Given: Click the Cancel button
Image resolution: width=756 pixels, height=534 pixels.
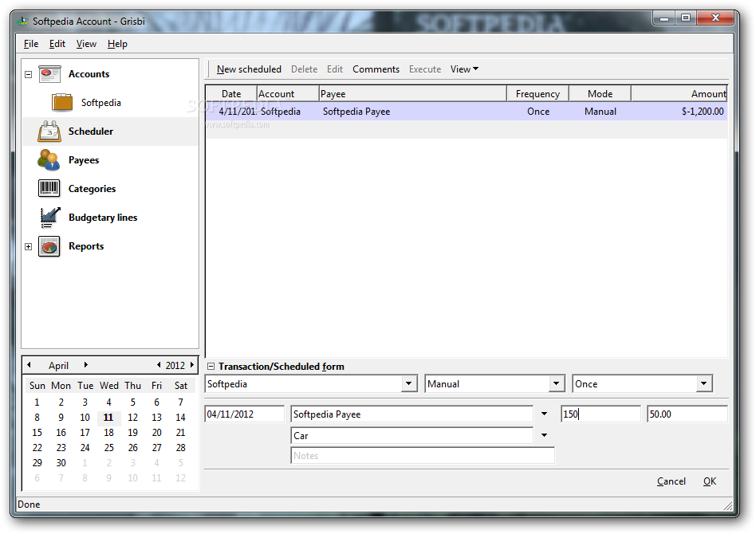Looking at the screenshot, I should tap(671, 481).
